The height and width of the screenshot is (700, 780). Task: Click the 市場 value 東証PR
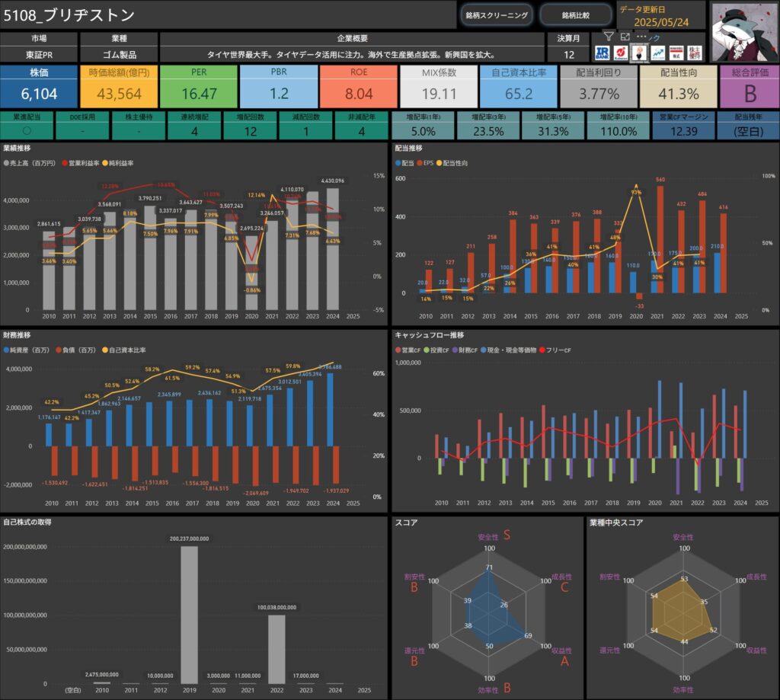(39, 55)
